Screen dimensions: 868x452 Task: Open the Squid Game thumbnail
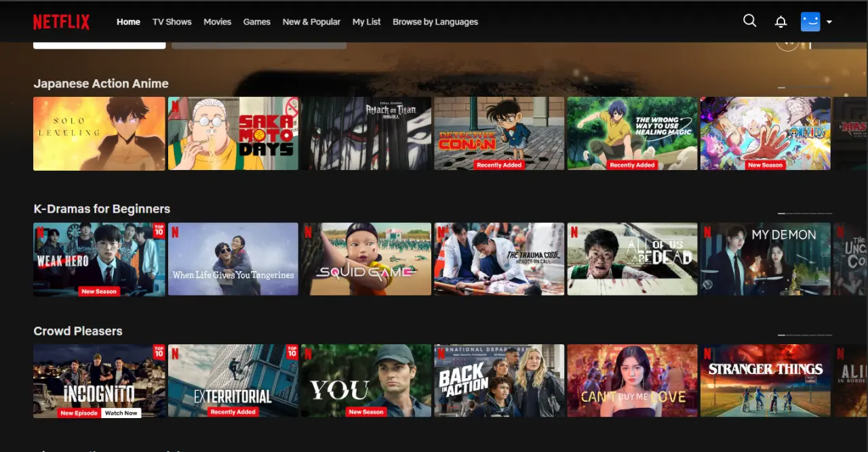tap(366, 259)
